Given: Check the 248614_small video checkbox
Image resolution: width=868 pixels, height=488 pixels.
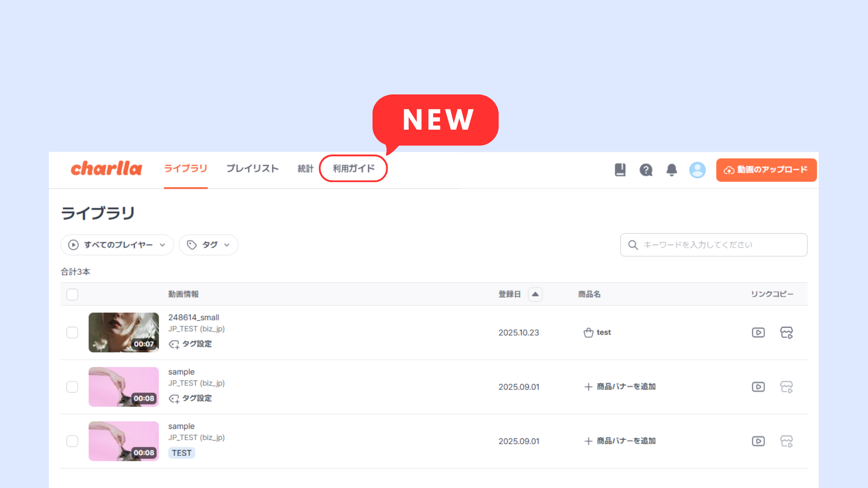Looking at the screenshot, I should 72,333.
